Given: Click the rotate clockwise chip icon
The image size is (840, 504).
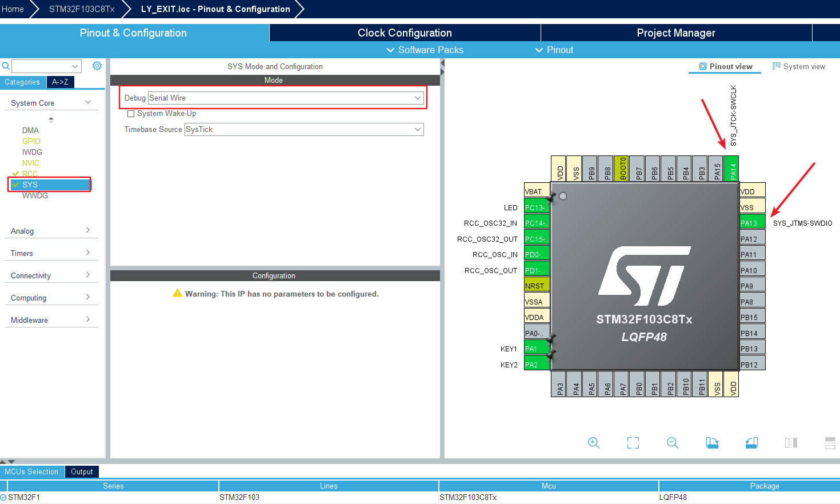Looking at the screenshot, I should [x=712, y=443].
